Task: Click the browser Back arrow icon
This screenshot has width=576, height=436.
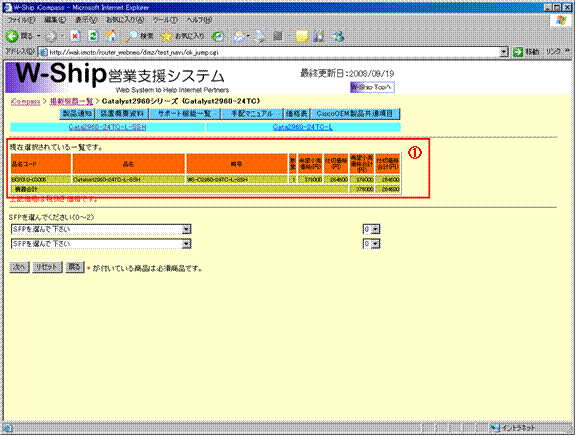Action: point(12,36)
